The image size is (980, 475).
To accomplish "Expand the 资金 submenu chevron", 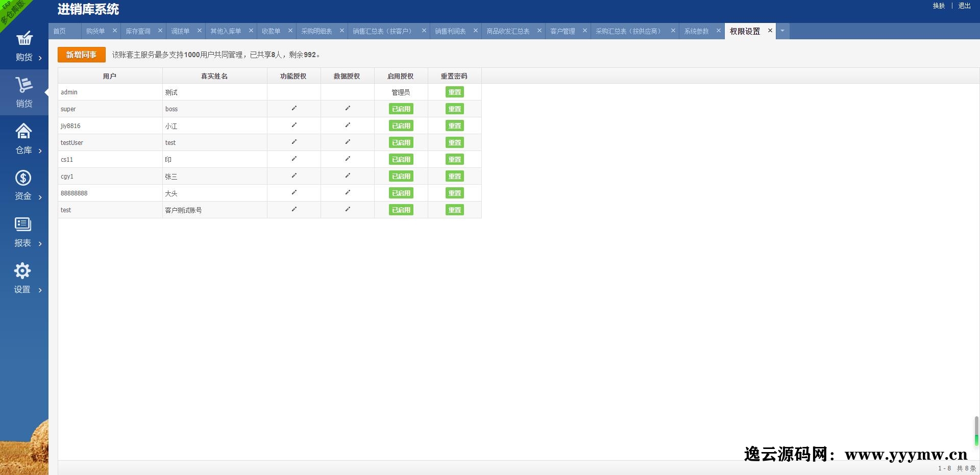I will [x=40, y=197].
